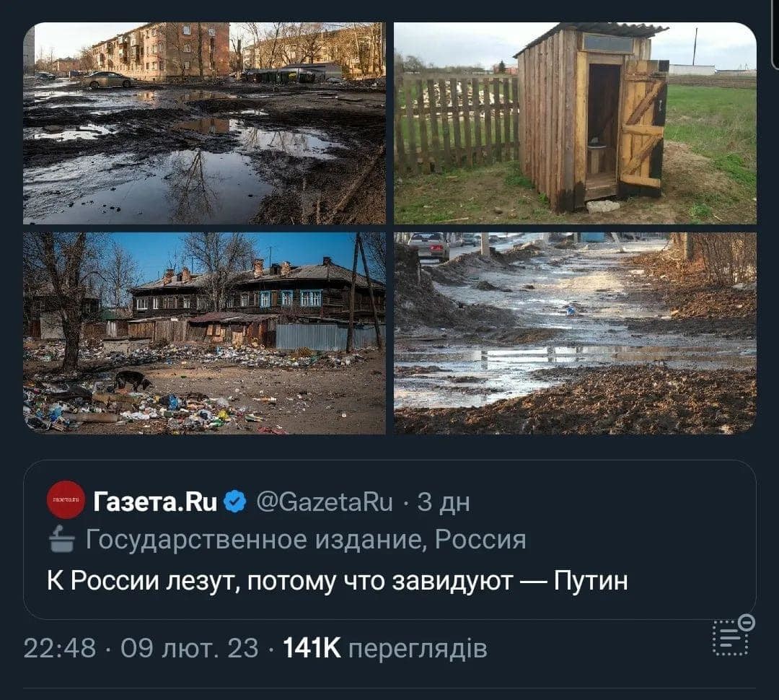
Task: Open the @GazetaRu handle link
Action: [x=325, y=502]
